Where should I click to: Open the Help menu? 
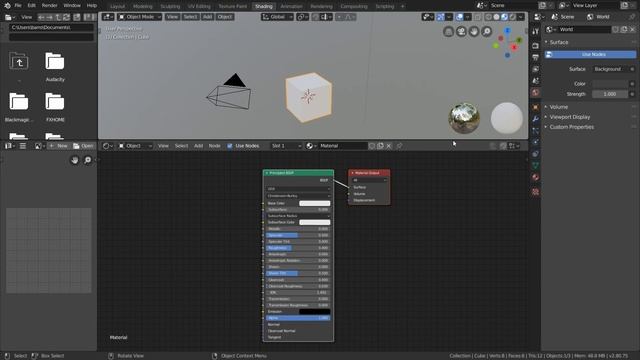[92, 6]
